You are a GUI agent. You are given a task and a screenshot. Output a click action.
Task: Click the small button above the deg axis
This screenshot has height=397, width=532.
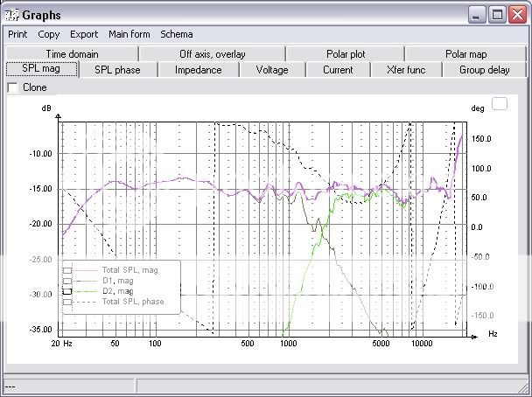tap(500, 103)
